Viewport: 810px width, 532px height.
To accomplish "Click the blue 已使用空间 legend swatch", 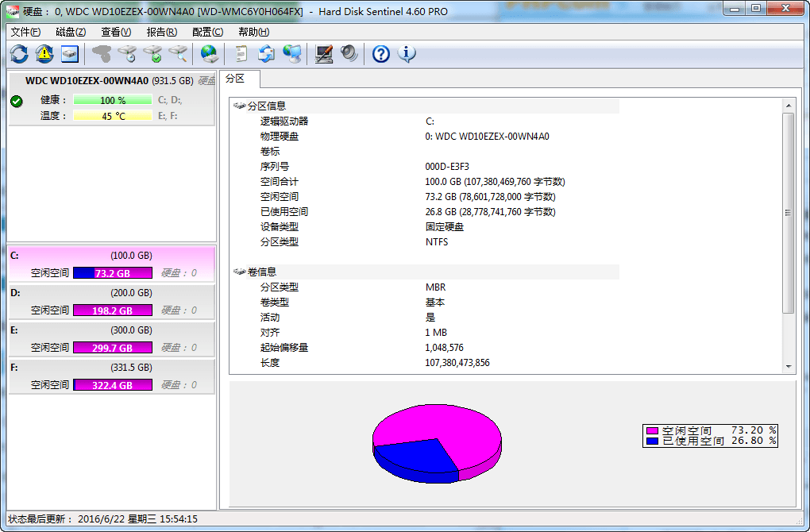I will point(652,441).
